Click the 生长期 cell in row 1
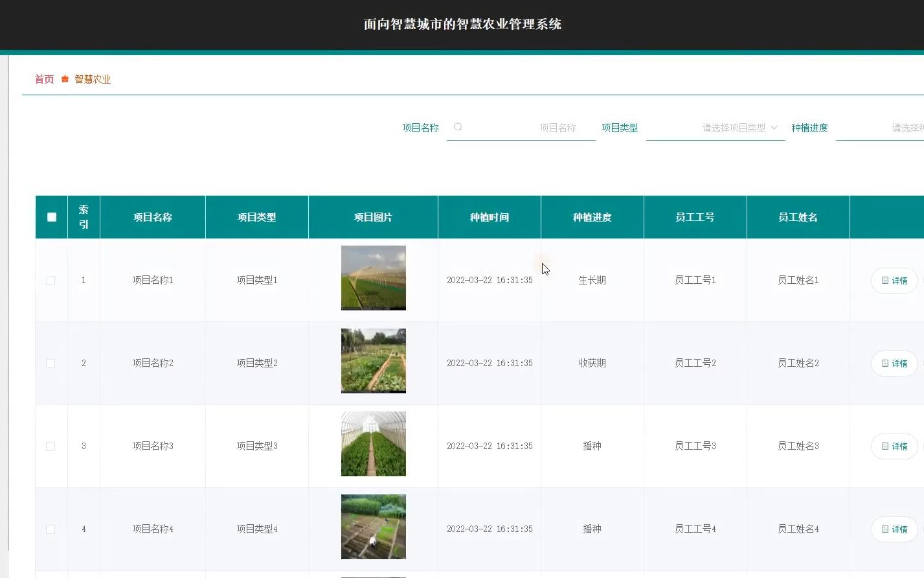Image resolution: width=924 pixels, height=578 pixels. tap(592, 281)
